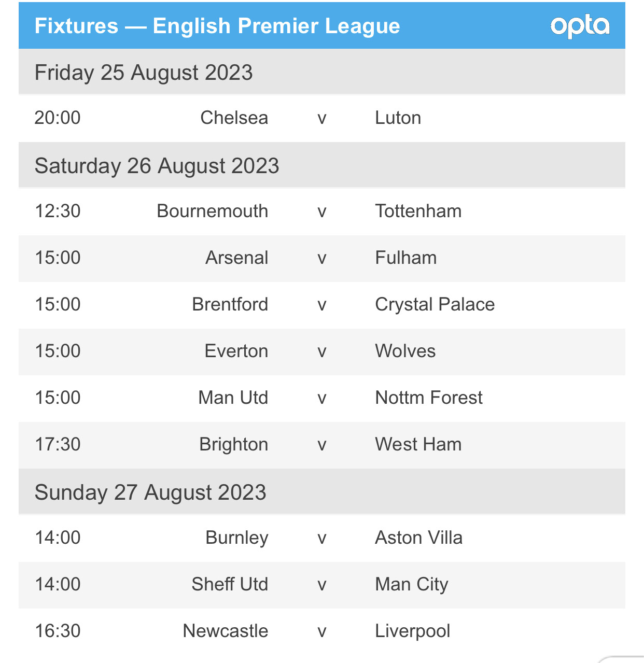This screenshot has height=663, width=644.
Task: Click Man Utd team name
Action: tap(233, 398)
